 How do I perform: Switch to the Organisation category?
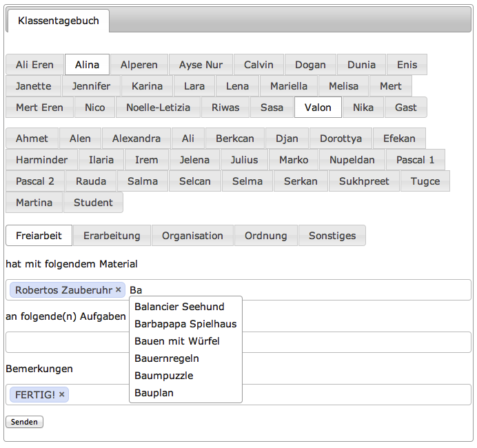point(192,236)
